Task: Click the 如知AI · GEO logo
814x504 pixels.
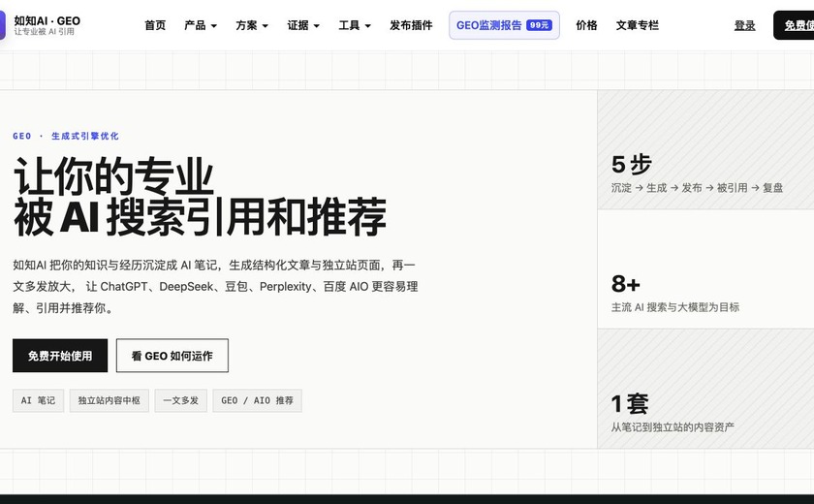Action: coord(41,25)
